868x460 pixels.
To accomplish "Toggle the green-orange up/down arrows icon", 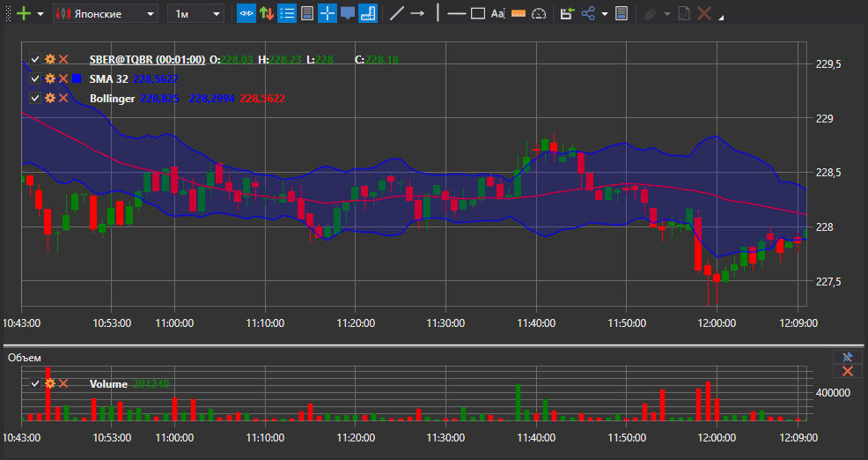I will tap(267, 13).
